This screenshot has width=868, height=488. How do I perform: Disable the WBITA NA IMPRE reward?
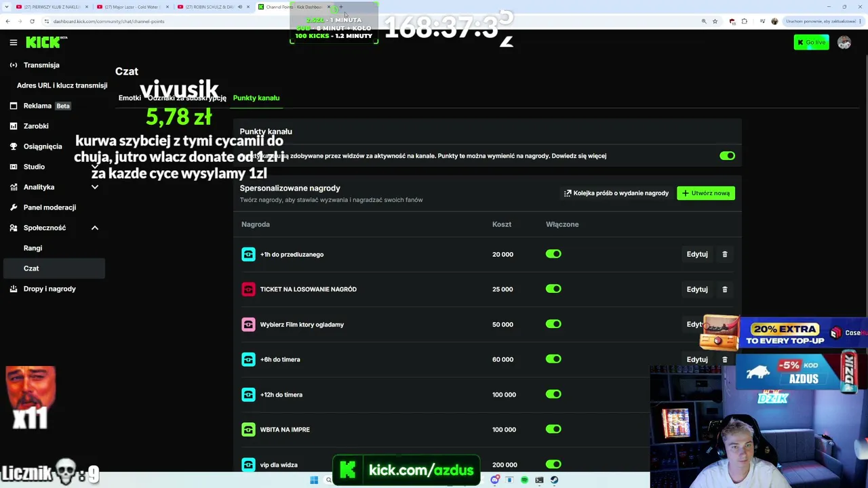click(553, 429)
